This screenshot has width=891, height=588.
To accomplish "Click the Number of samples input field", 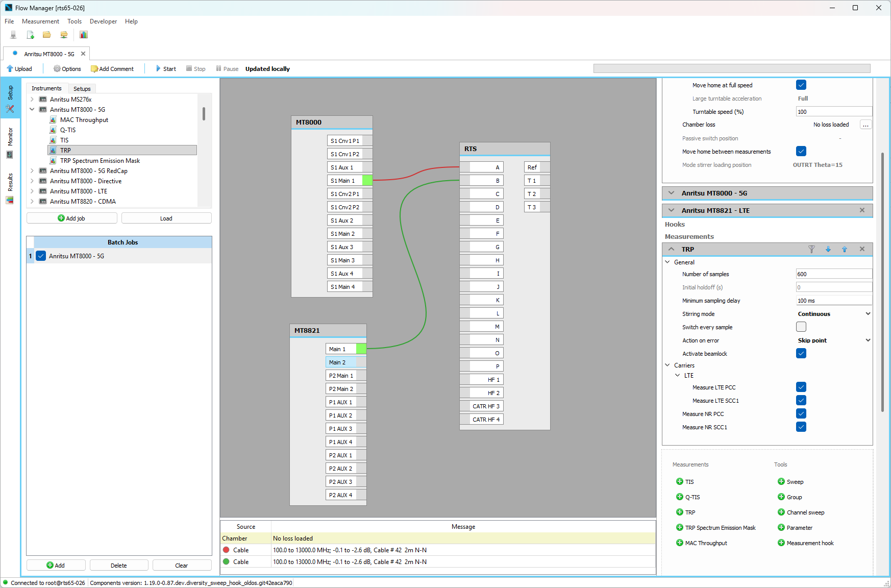I will click(833, 274).
